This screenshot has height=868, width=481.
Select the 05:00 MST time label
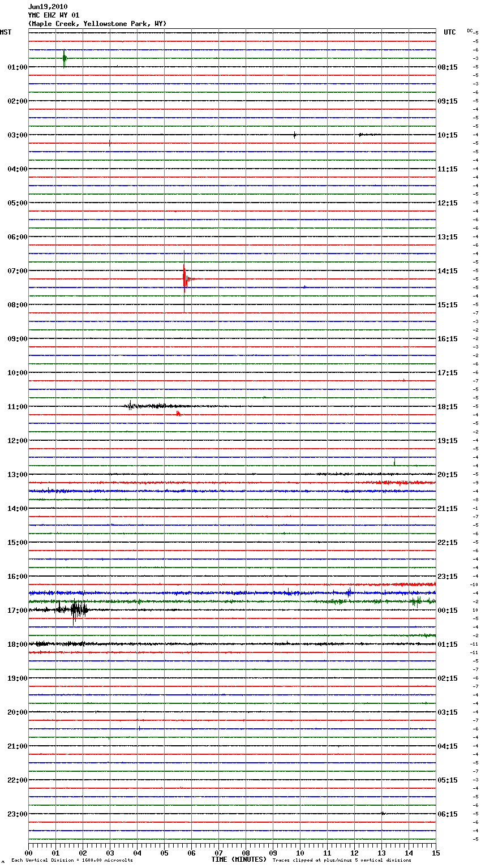tap(18, 203)
